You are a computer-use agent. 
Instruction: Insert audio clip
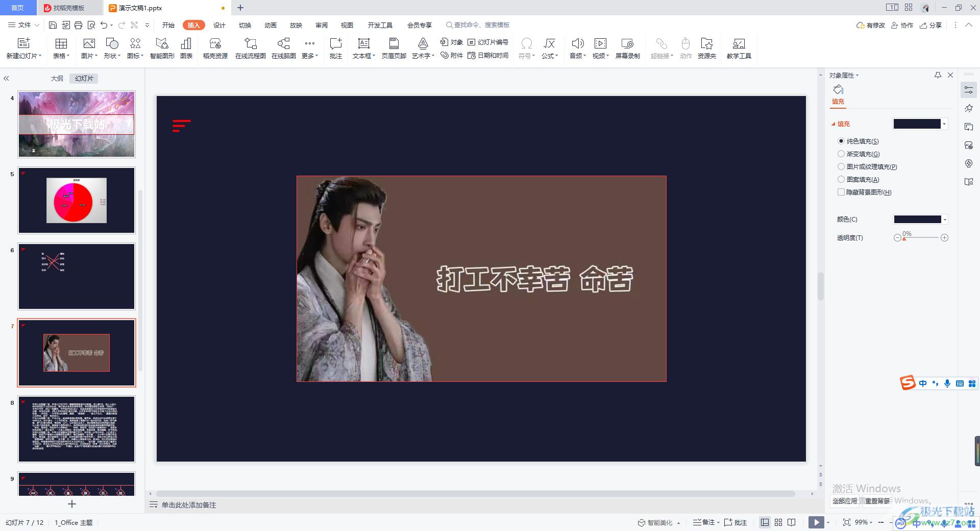coord(577,49)
